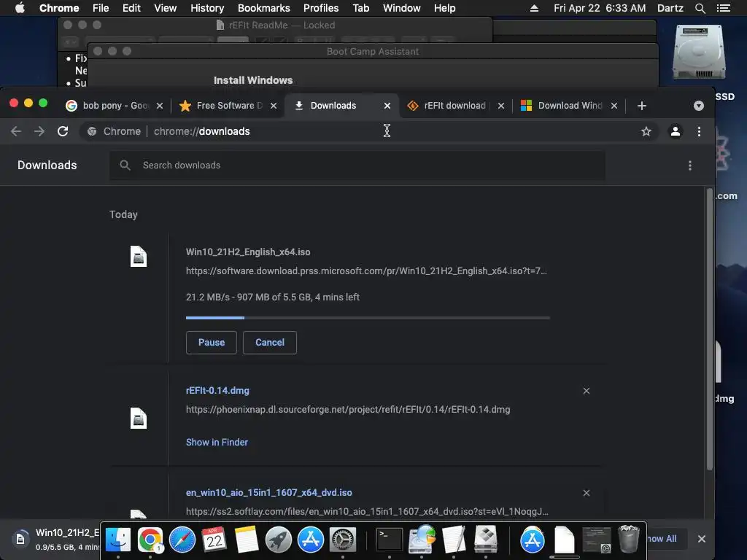Reload the downloads page
Viewport: 747px width, 560px height.
(63, 131)
